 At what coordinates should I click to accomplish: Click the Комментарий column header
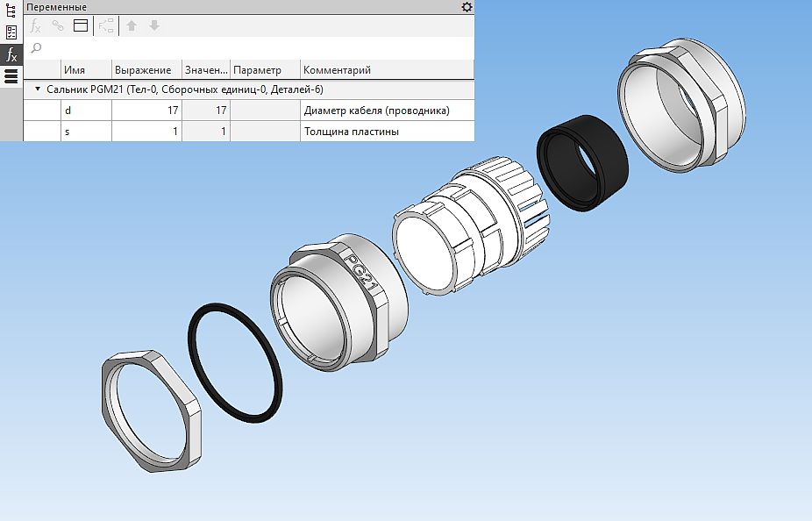pos(386,70)
